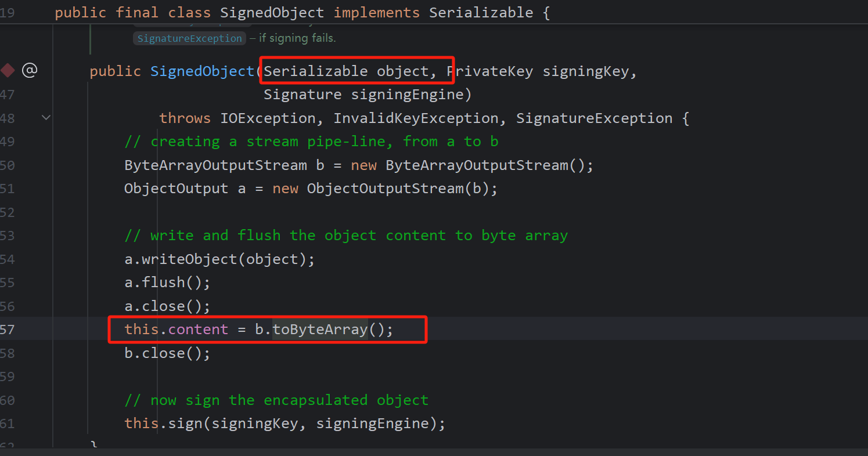Click the 'creating a stream pipe-line' comment
The width and height of the screenshot is (868, 456).
(x=311, y=142)
